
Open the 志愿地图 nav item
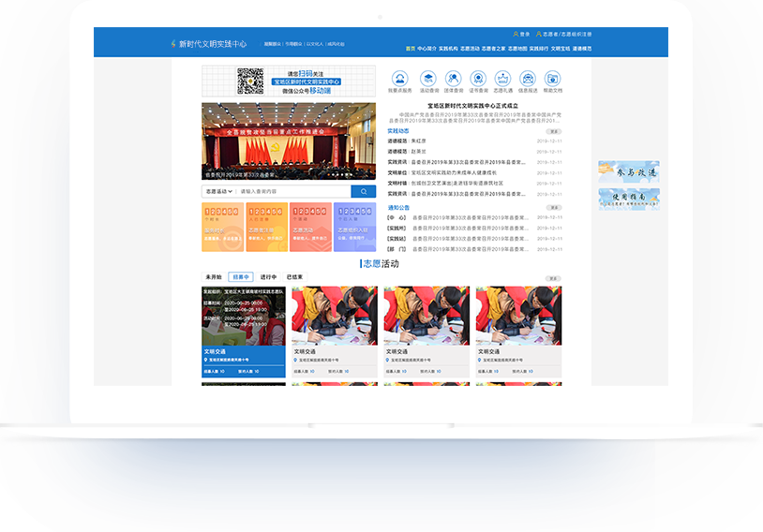tap(517, 49)
